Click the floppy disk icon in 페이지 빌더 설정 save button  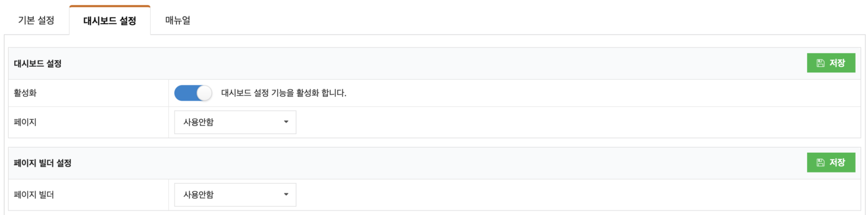pos(821,163)
